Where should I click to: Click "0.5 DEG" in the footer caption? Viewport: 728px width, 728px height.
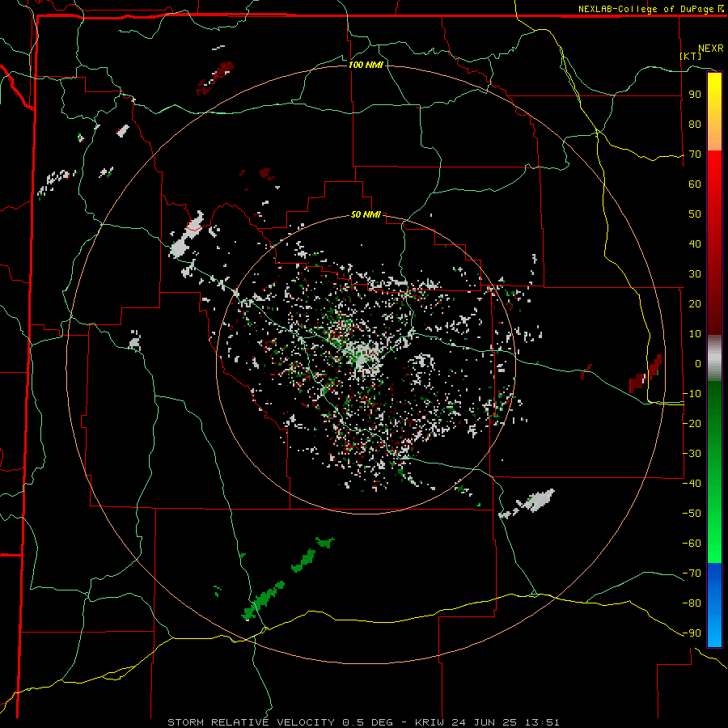368,722
